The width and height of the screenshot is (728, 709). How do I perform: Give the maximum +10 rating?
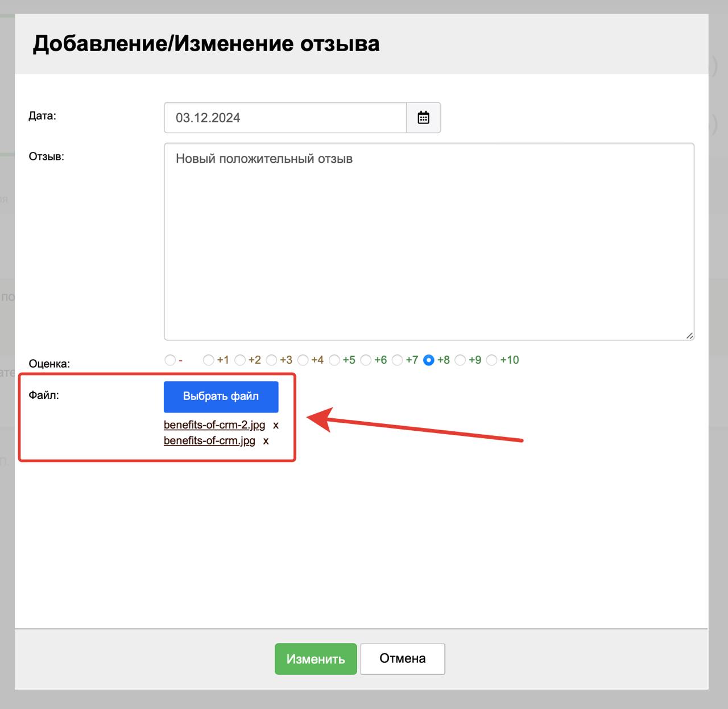[492, 360]
